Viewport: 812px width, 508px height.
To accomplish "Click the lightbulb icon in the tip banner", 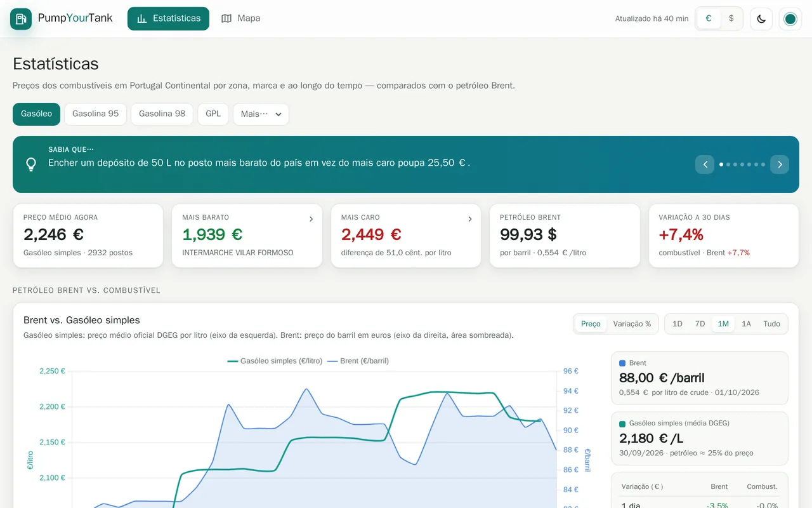I will tap(31, 164).
